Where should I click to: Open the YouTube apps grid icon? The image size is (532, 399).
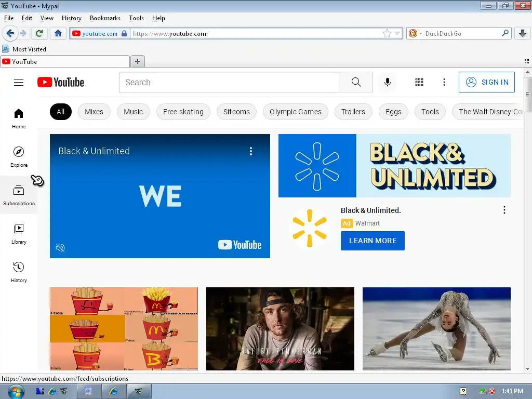tap(419, 82)
